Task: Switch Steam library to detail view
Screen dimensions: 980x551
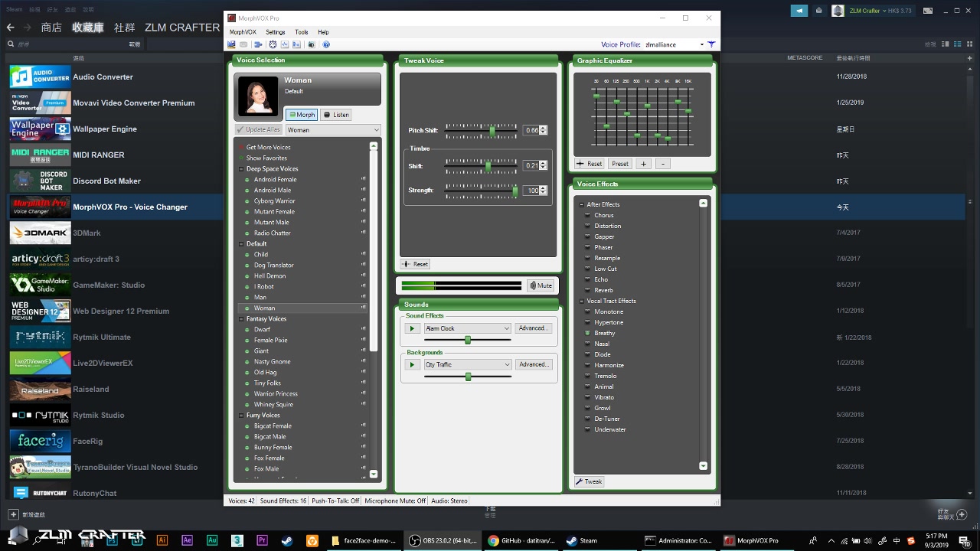Action: (x=946, y=44)
